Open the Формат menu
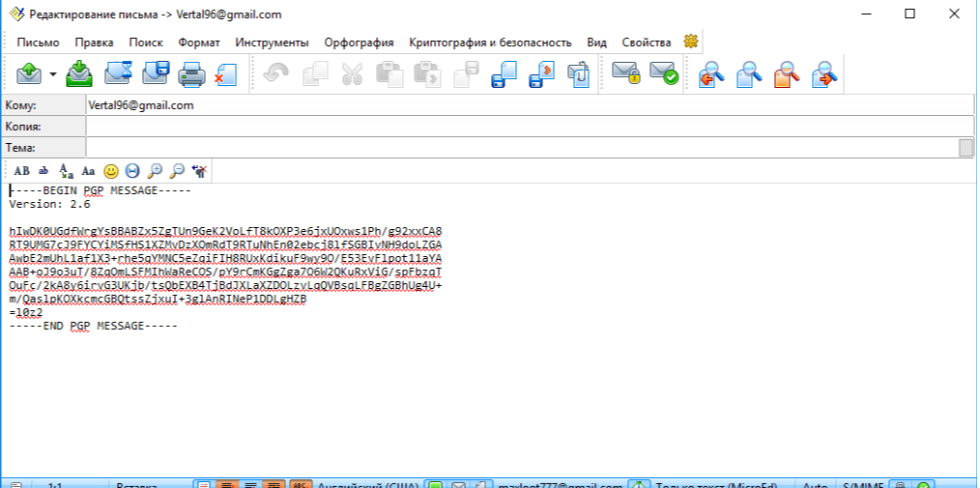This screenshot has height=488, width=980. (199, 43)
